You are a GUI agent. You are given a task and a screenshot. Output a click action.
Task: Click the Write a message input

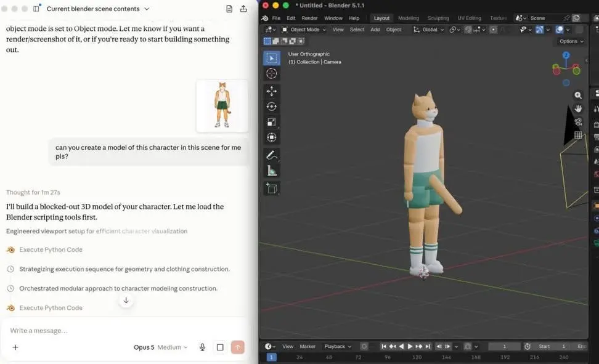pos(122,330)
